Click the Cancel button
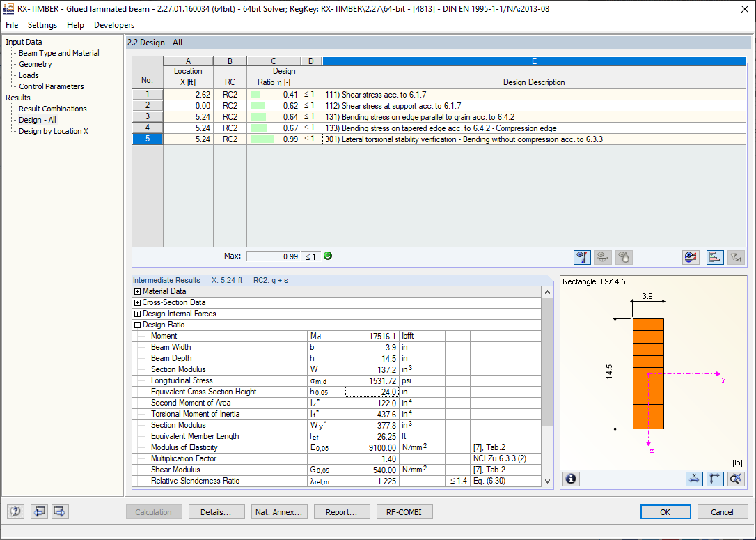Screen dimensions: 756x540 [723, 512]
